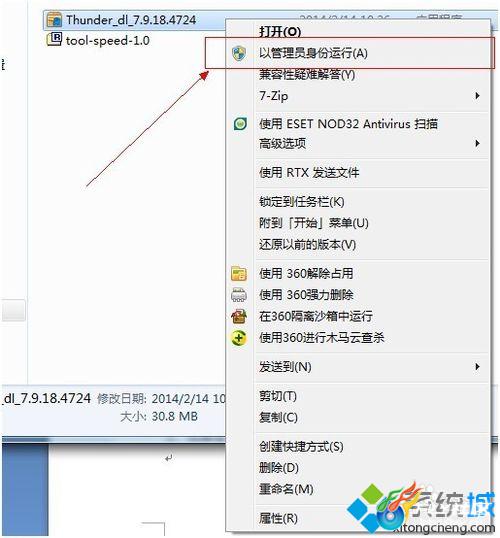Expand the 高级选项 submenu arrow
The width and height of the screenshot is (500, 538).
(x=477, y=143)
